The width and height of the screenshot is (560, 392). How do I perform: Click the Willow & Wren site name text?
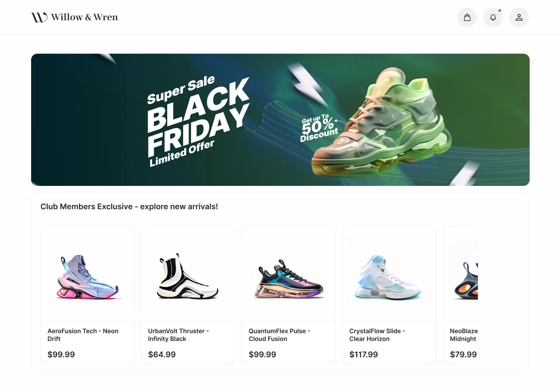coord(85,17)
